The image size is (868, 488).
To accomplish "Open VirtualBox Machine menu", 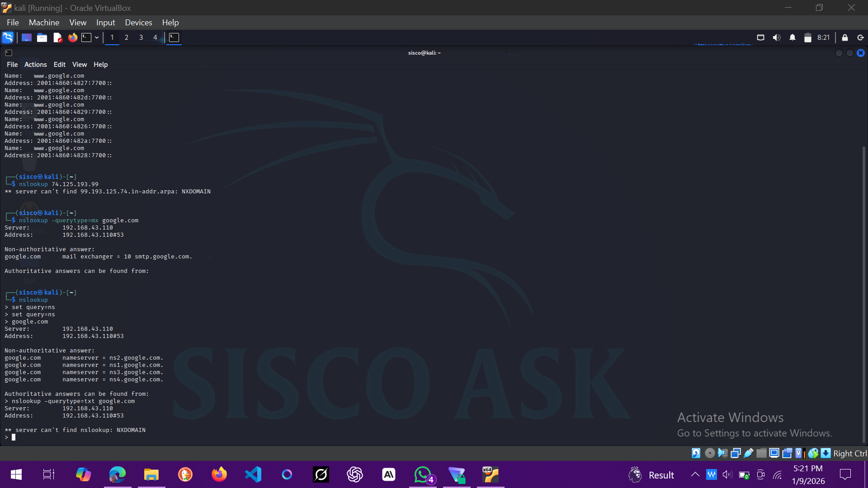I will coord(44,23).
